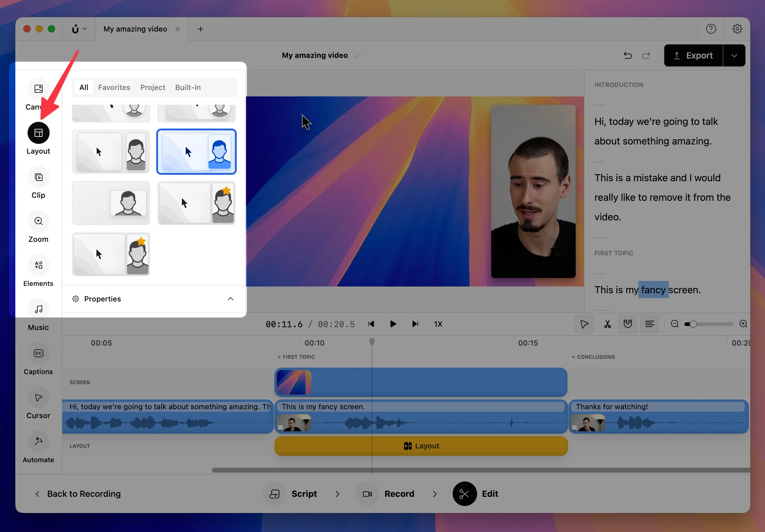Choose the selected blue screen-with-camera layout

tap(196, 152)
